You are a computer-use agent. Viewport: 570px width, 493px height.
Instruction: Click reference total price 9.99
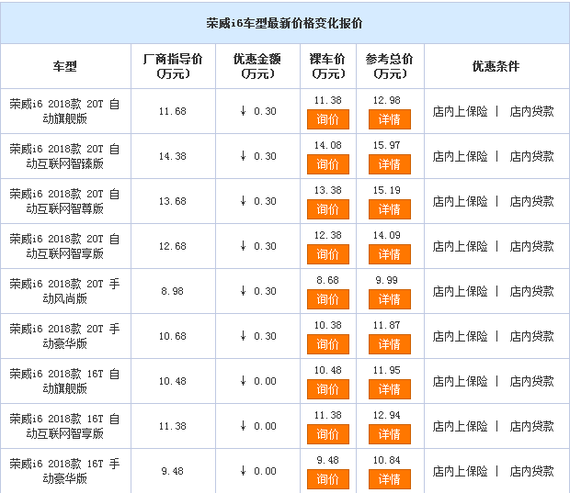coord(387,280)
